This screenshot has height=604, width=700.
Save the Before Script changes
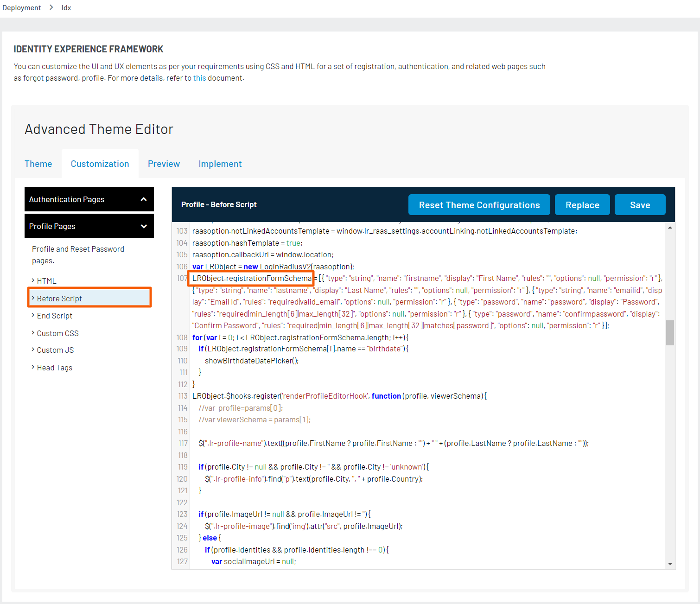coord(640,205)
